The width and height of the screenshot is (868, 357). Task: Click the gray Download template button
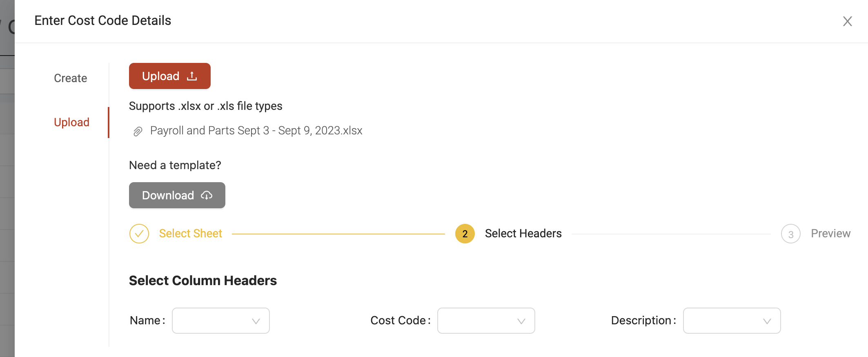pyautogui.click(x=177, y=195)
